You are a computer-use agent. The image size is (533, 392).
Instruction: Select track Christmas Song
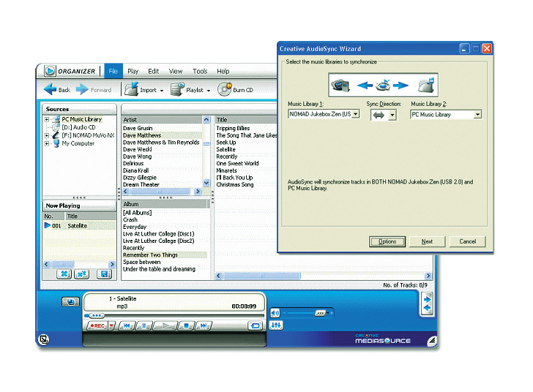235,184
